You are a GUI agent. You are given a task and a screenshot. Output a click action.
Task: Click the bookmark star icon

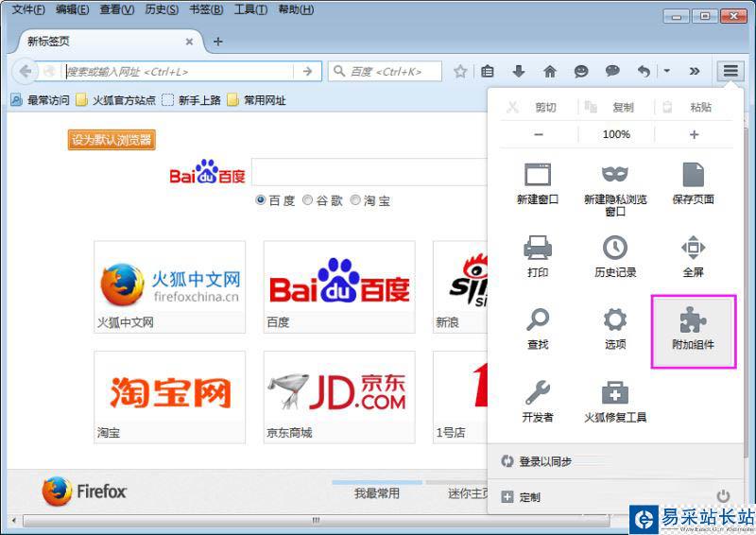click(x=460, y=72)
